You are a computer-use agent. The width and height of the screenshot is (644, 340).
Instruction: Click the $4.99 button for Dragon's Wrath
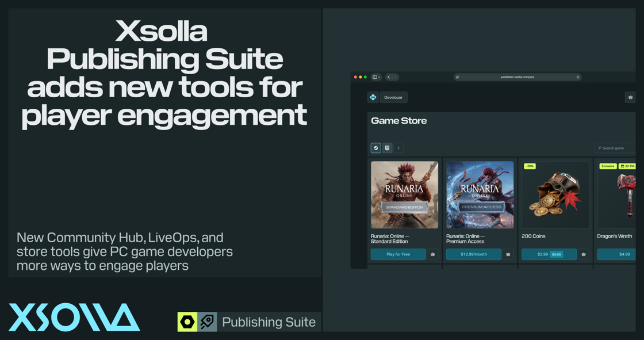click(x=616, y=254)
